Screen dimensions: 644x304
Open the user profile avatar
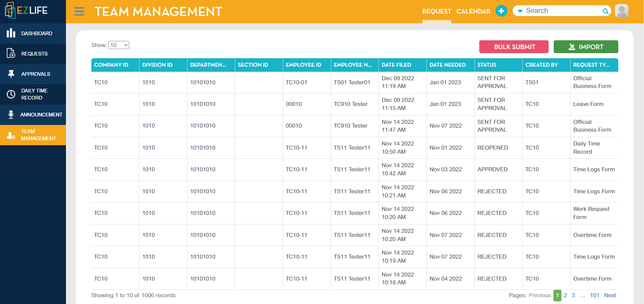621,11
